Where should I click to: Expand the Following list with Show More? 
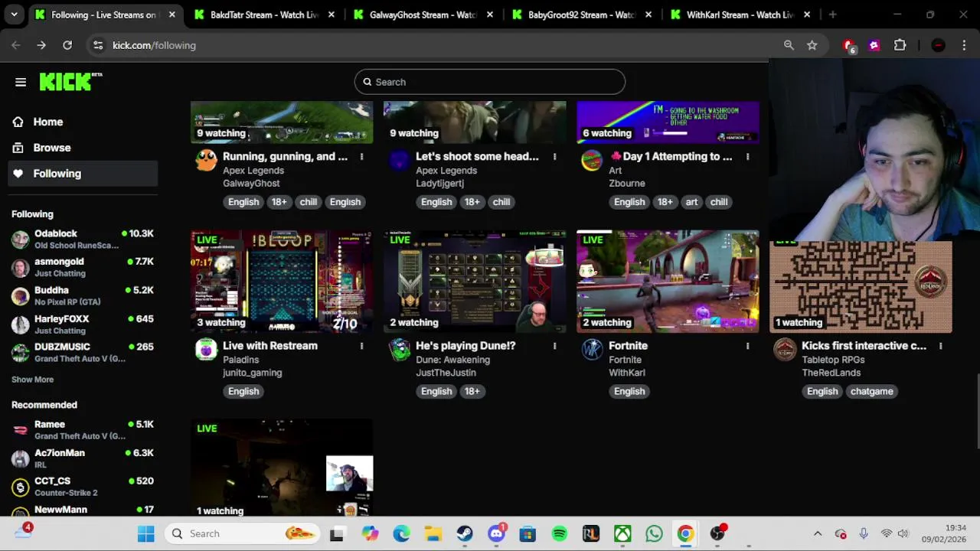click(x=32, y=380)
